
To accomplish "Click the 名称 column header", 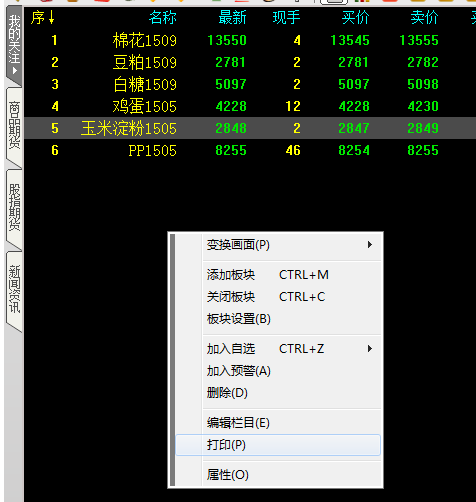I will point(163,17).
